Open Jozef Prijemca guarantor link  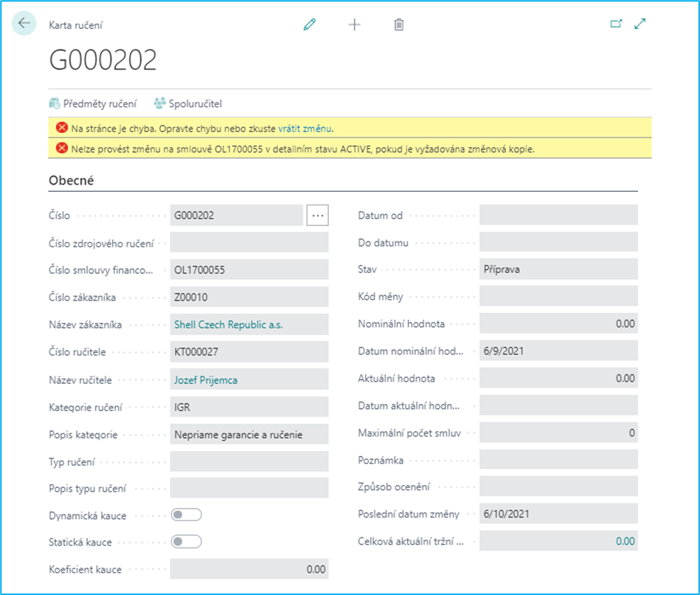[206, 380]
